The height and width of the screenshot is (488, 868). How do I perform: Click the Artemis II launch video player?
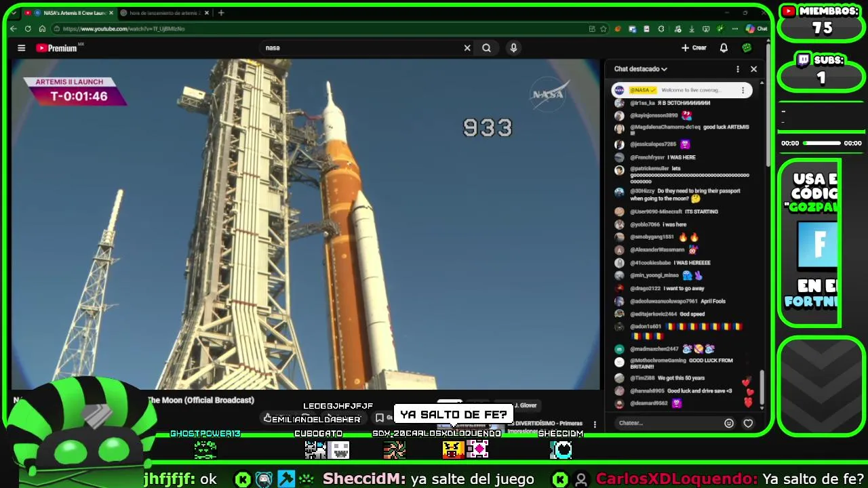point(305,224)
